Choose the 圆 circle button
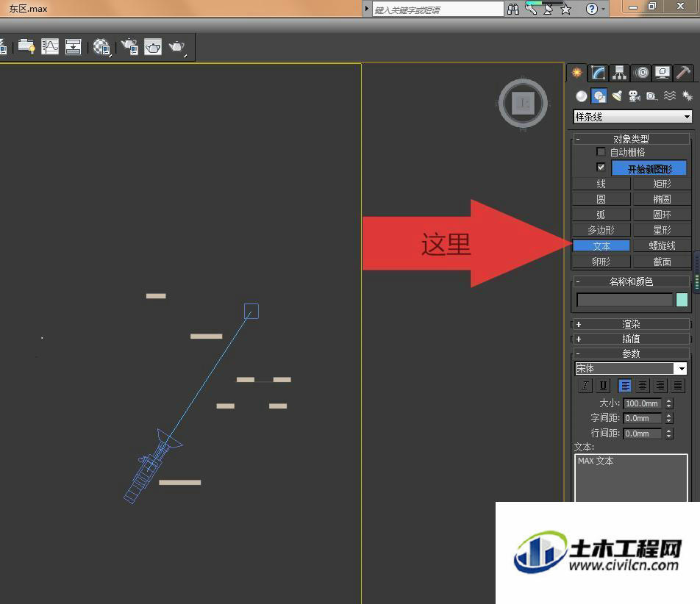The width and height of the screenshot is (700, 604). point(601,199)
